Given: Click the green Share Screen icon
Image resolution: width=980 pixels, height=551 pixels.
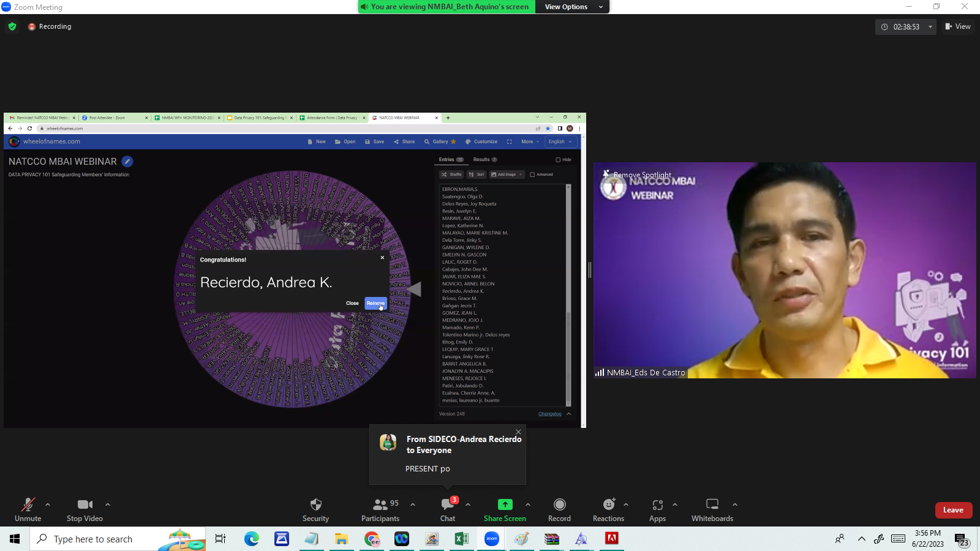Looking at the screenshot, I should [505, 504].
